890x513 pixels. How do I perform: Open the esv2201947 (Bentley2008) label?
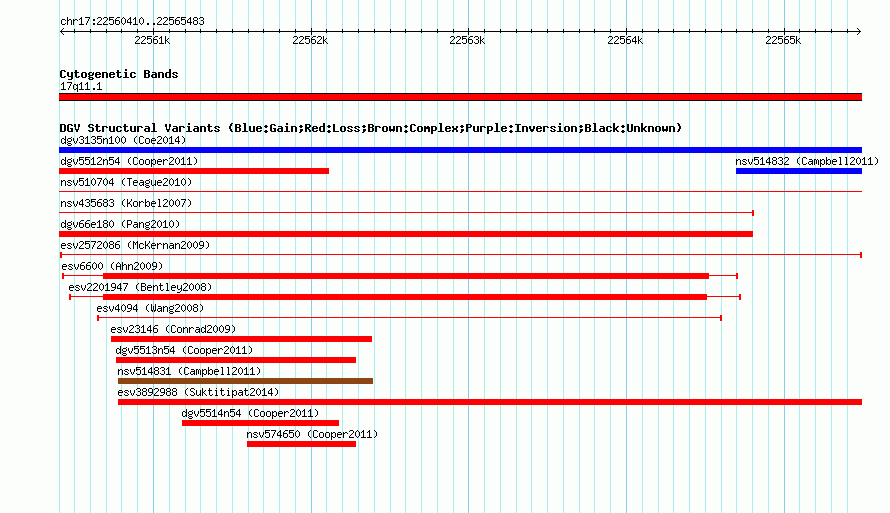click(x=140, y=287)
